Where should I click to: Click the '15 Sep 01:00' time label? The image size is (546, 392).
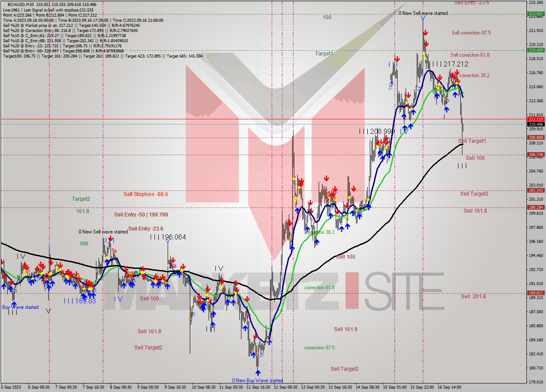(395, 387)
